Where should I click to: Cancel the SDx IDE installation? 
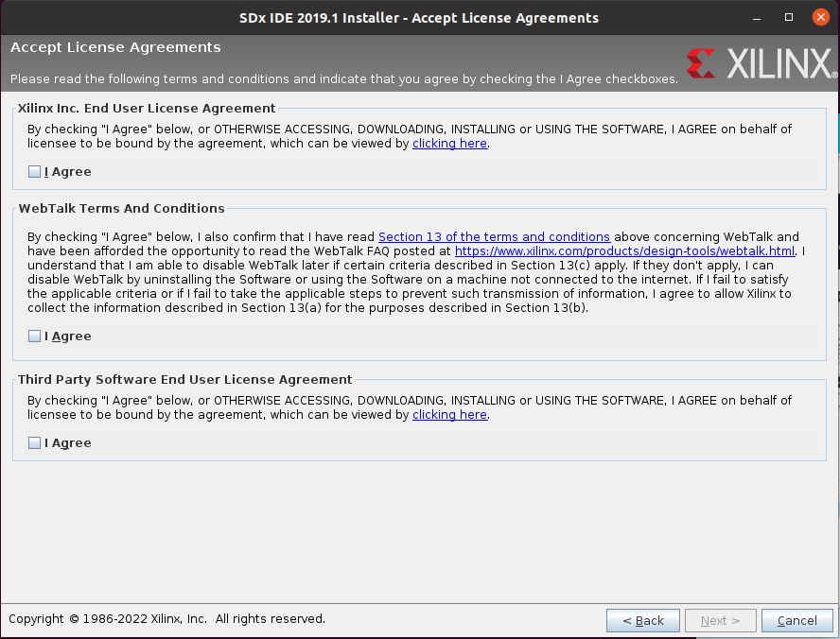tap(796, 621)
